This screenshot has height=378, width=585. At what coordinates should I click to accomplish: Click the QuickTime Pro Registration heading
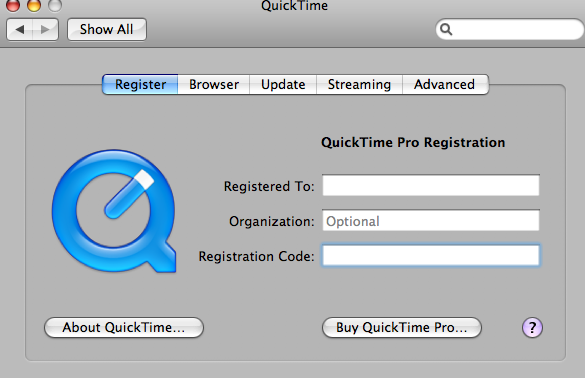click(413, 143)
